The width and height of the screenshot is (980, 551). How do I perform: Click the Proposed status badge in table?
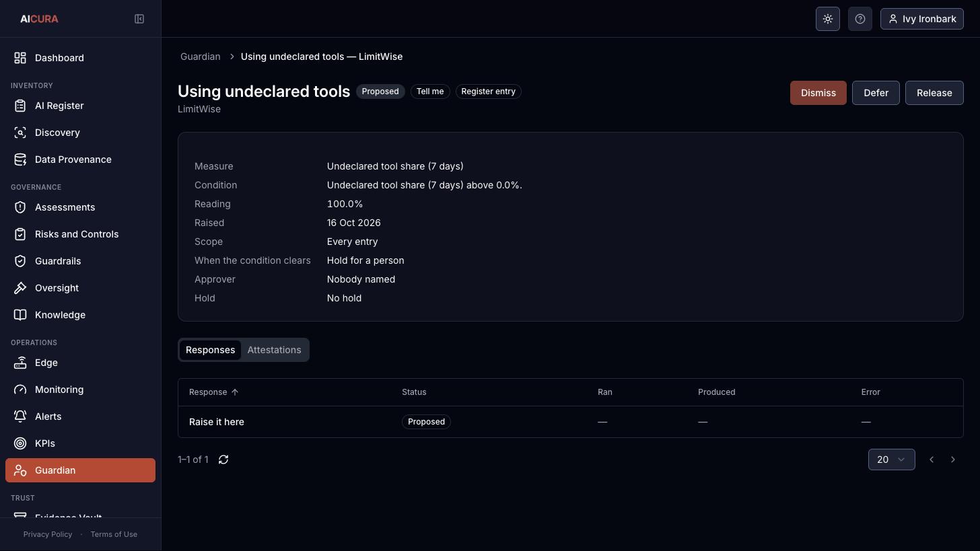tap(426, 422)
